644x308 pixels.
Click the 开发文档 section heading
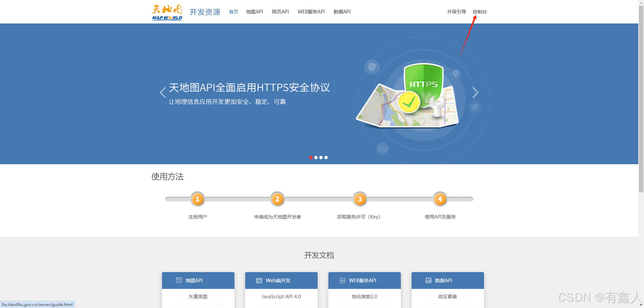click(319, 255)
